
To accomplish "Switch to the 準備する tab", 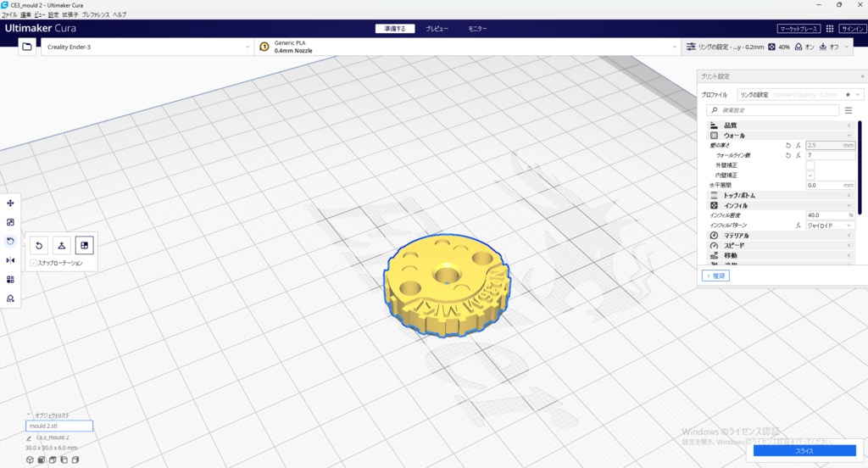I will (x=395, y=29).
